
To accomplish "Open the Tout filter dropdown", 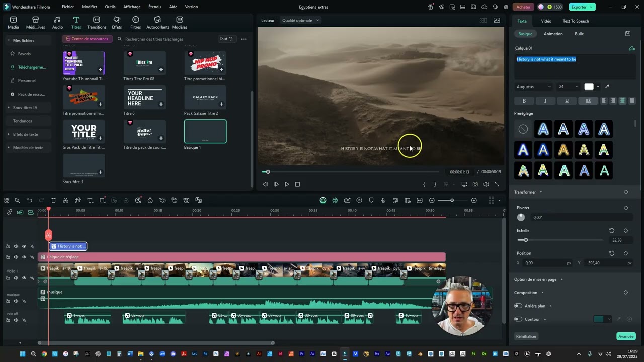I will [227, 39].
